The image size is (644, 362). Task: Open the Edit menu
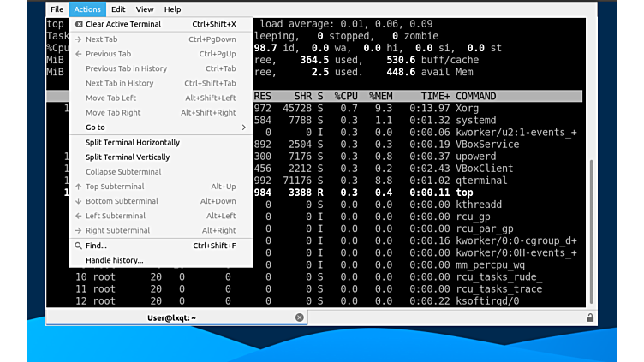coord(118,9)
